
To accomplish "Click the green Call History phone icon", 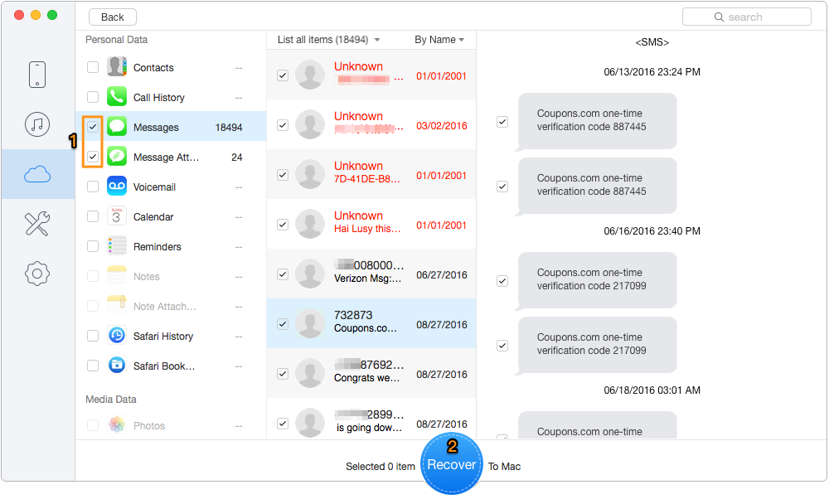I will tap(117, 97).
